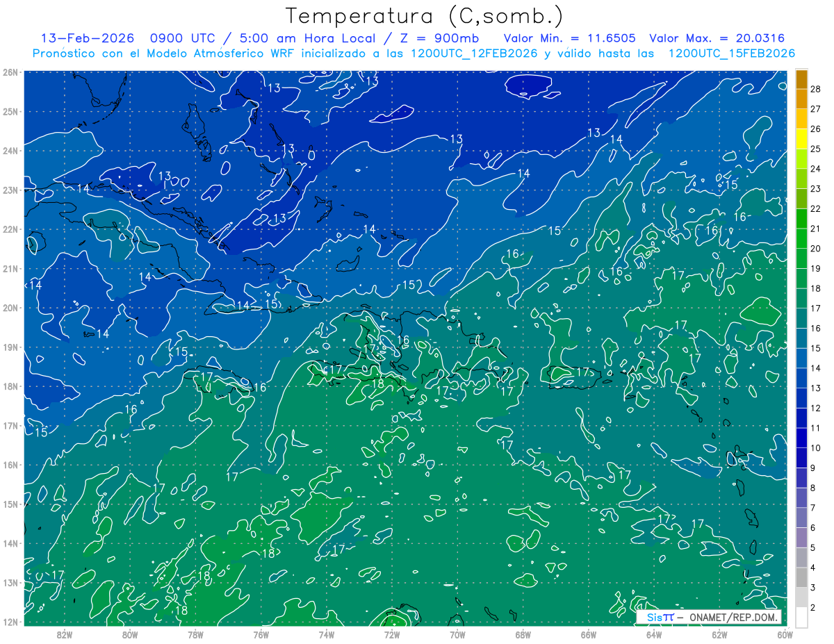The width and height of the screenshot is (834, 644).
Task: Click the '15N' latitude label
Action: (10, 504)
